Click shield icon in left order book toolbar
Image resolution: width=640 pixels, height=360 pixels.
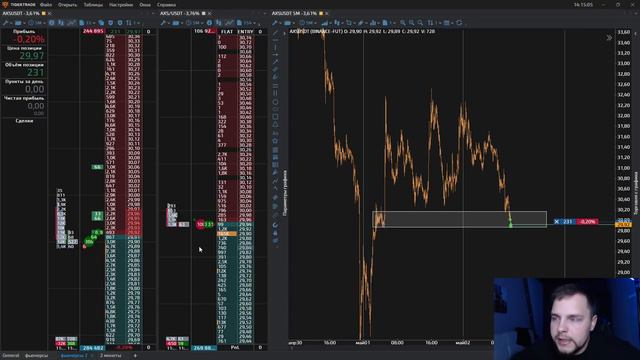[x=111, y=23]
